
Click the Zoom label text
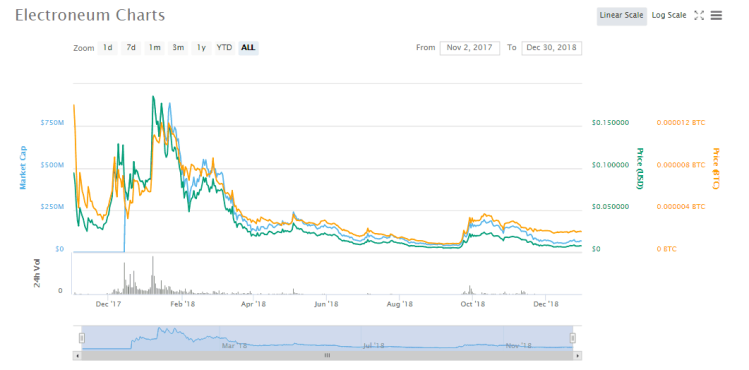(x=84, y=48)
